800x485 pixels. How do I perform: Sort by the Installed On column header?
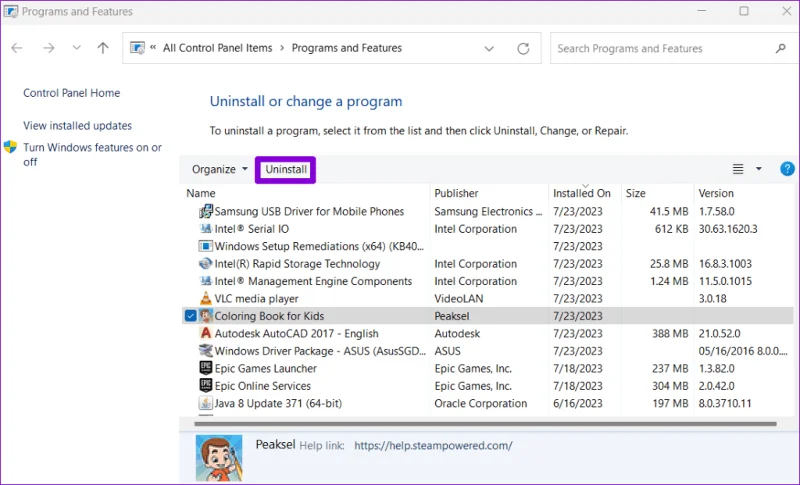[x=582, y=193]
